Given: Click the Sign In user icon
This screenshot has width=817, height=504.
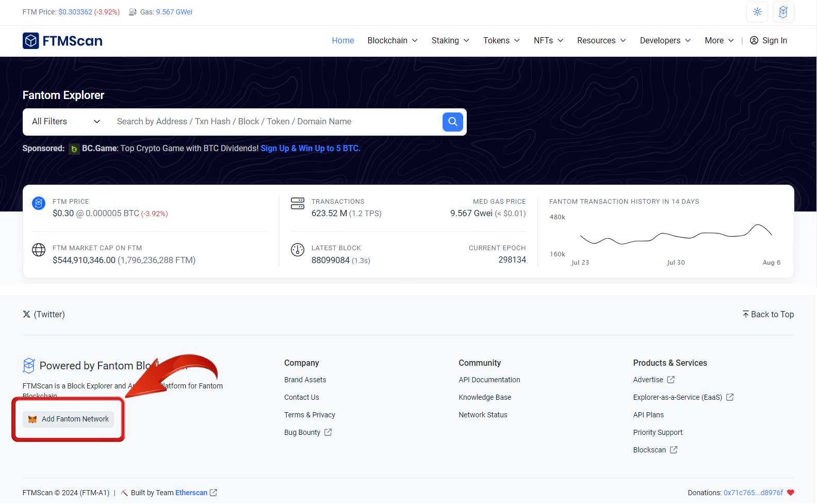Looking at the screenshot, I should coord(754,40).
